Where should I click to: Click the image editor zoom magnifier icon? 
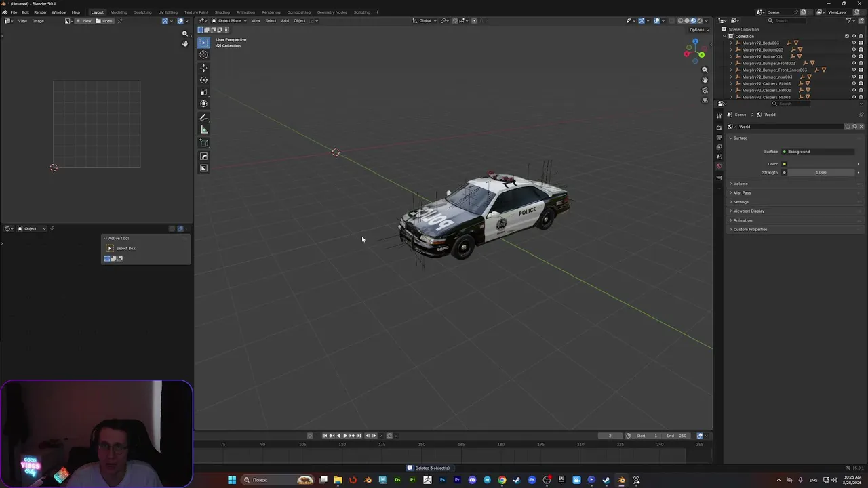184,33
